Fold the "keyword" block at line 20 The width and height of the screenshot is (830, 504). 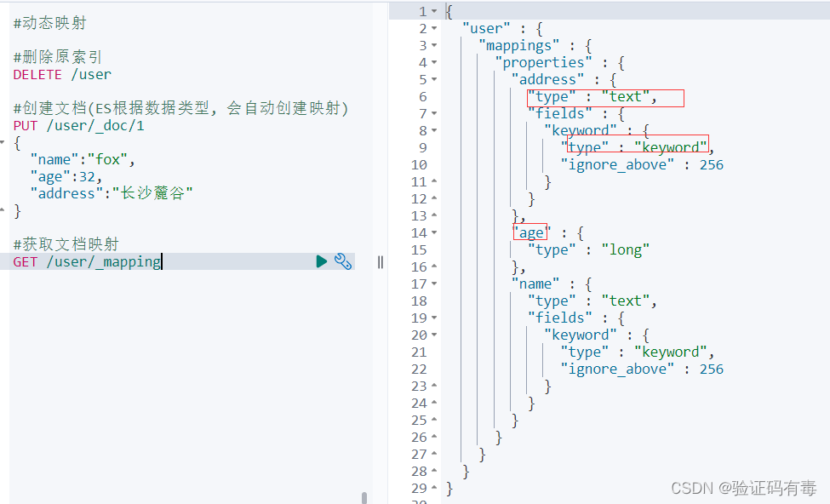pyautogui.click(x=434, y=335)
